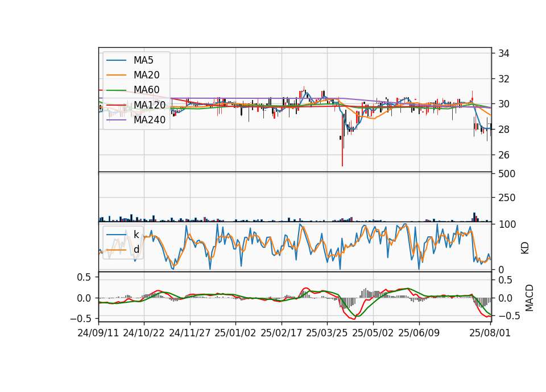
Task: Click the 'd' legend entry in KD panel
Action: pos(136,249)
